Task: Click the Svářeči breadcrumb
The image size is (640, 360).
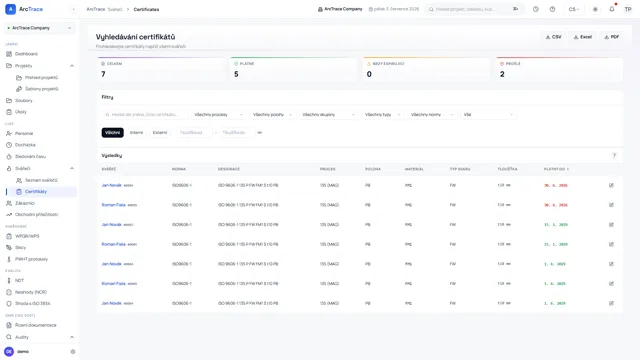Action: coord(115,9)
